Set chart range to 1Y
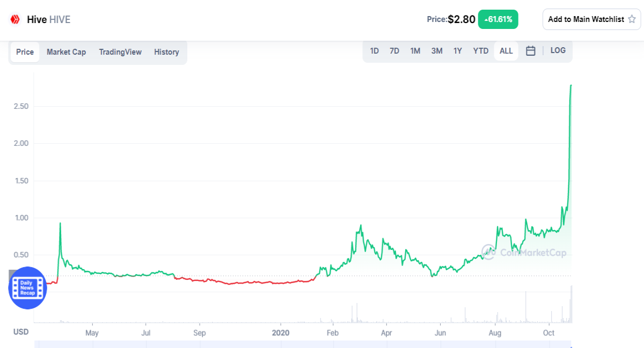This screenshot has width=644, height=348. tap(457, 51)
